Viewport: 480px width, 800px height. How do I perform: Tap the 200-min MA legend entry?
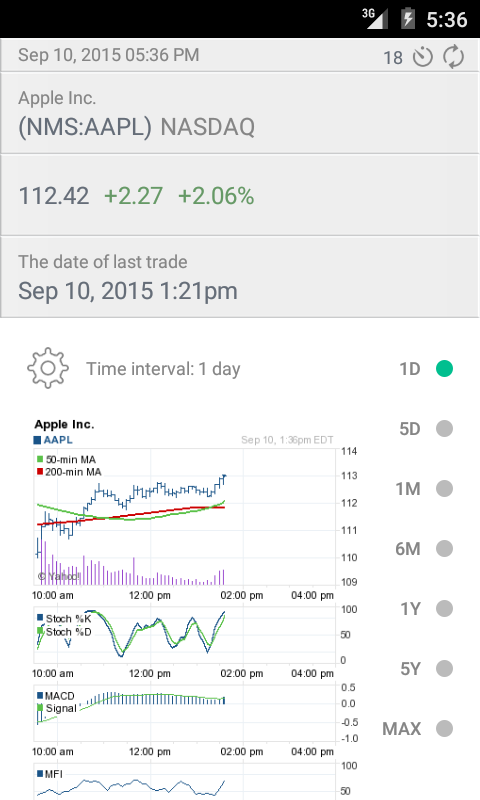coord(69,472)
